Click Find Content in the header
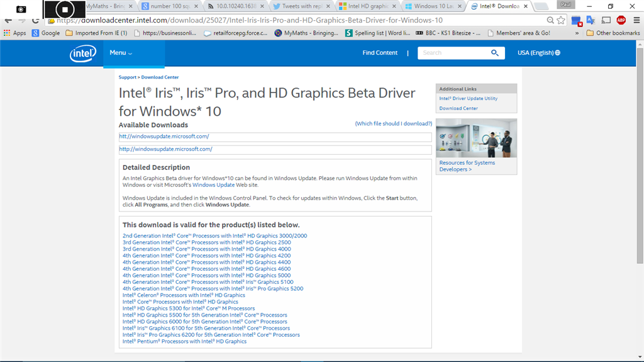The width and height of the screenshot is (644, 362). point(380,53)
